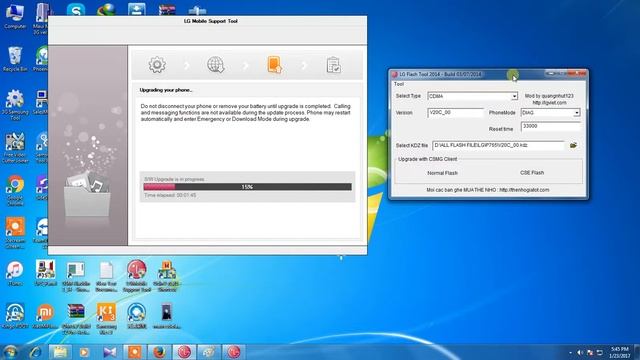The height and width of the screenshot is (360, 640).
Task: Expand the Select Type CDMA dropdown
Action: coord(514,96)
